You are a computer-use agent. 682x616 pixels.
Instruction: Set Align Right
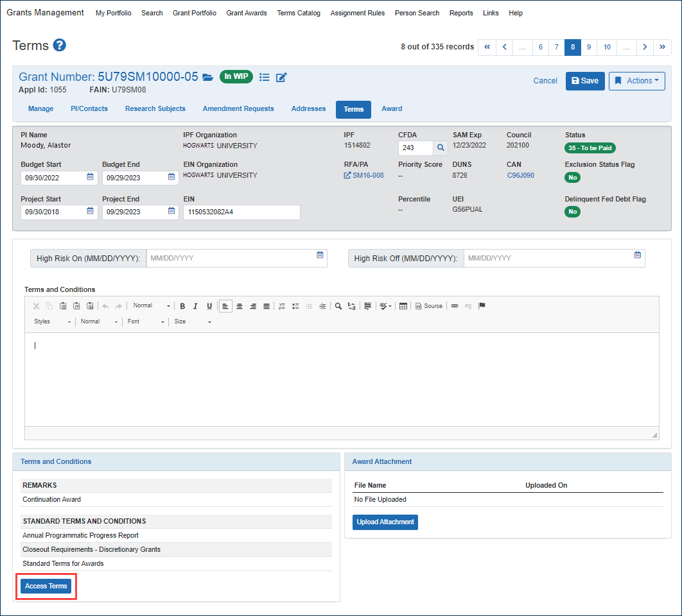pyautogui.click(x=253, y=306)
